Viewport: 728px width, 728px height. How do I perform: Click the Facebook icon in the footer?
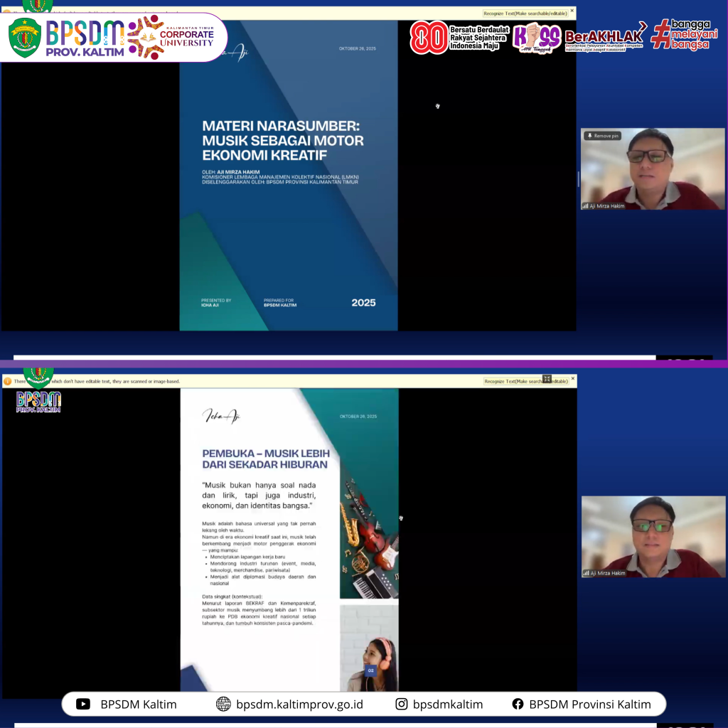coord(518,704)
